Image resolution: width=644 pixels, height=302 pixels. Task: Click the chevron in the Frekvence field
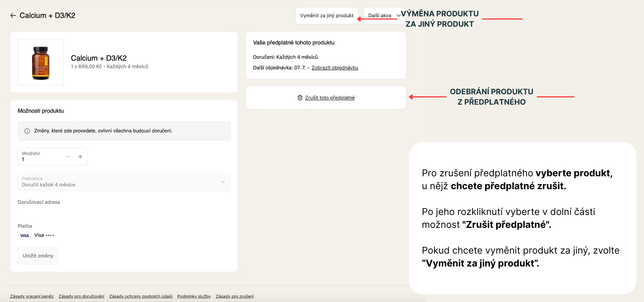[x=223, y=182]
